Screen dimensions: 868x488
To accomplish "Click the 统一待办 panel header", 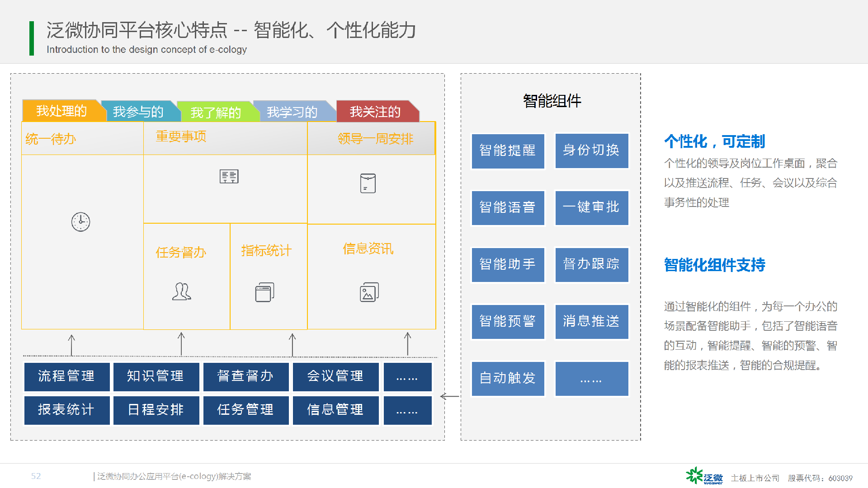I will tap(82, 138).
